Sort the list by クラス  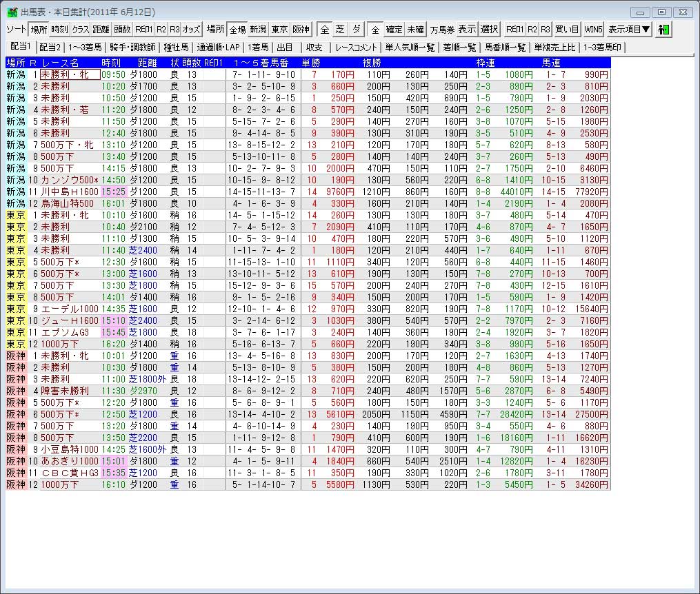coord(81,30)
